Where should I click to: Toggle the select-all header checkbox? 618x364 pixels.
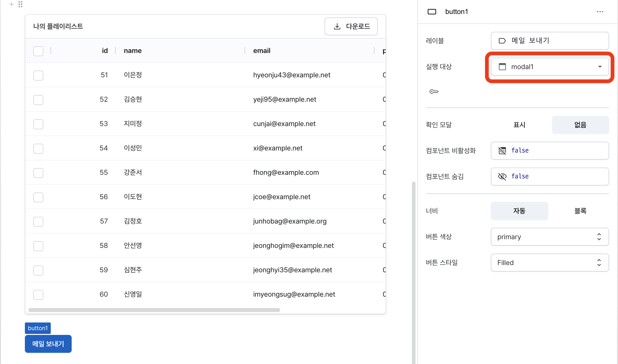[38, 51]
